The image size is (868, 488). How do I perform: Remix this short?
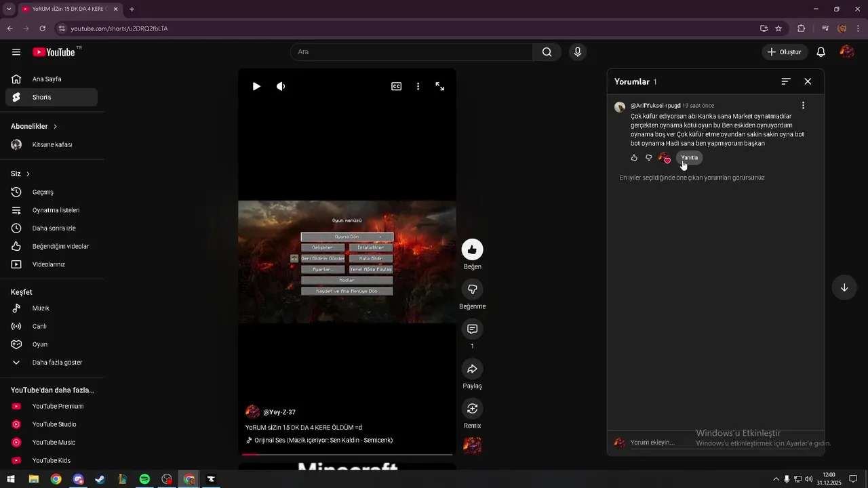(x=472, y=409)
